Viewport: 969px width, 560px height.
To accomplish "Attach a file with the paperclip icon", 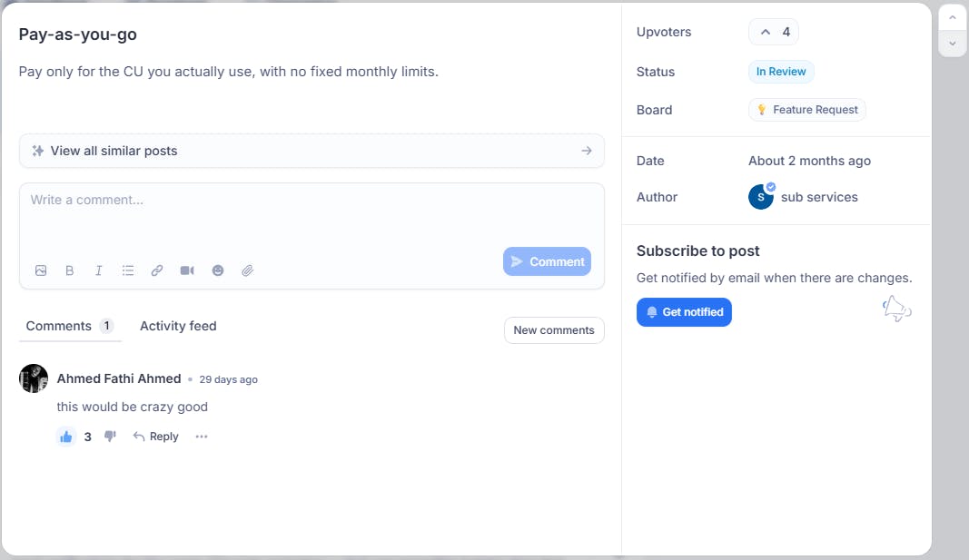I will 247,270.
